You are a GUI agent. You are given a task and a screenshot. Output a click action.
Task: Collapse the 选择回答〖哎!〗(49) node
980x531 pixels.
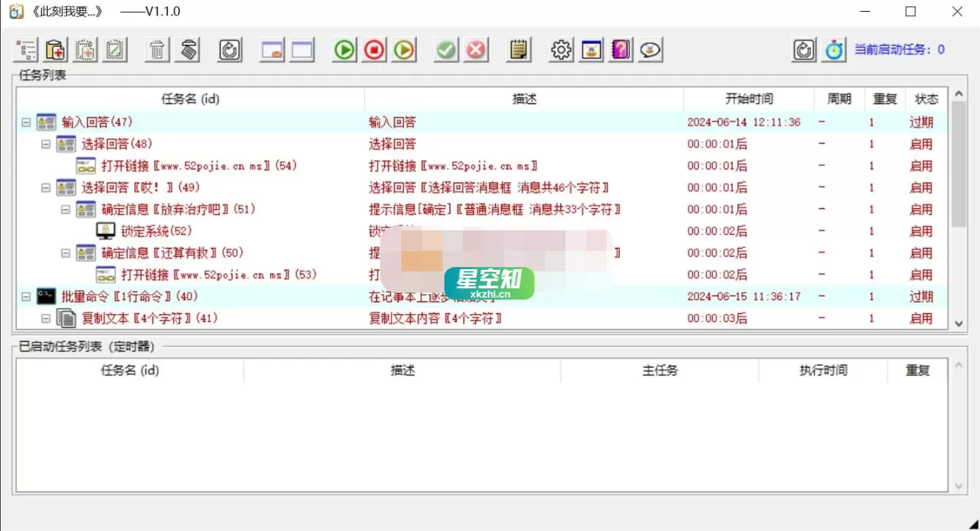[45, 187]
